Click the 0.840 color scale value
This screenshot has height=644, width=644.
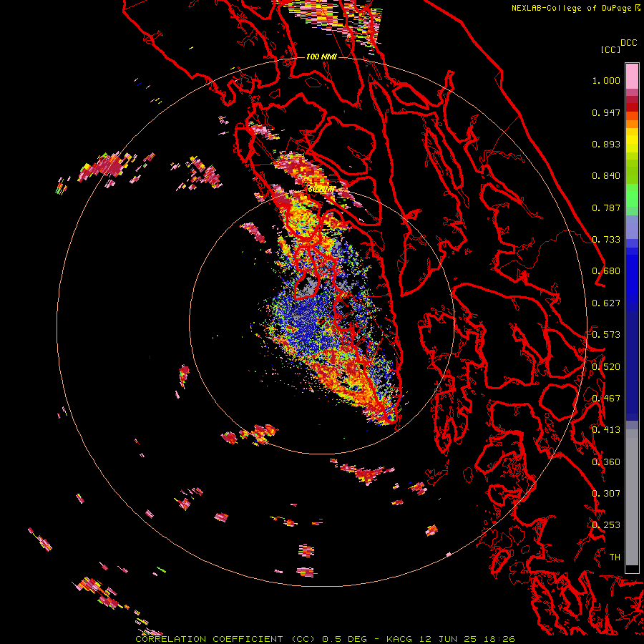click(x=606, y=176)
